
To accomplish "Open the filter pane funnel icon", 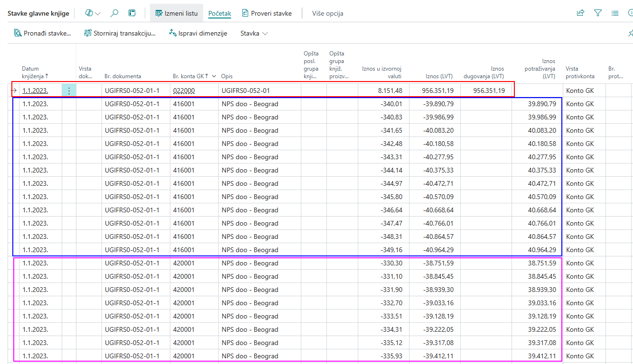I will (598, 13).
